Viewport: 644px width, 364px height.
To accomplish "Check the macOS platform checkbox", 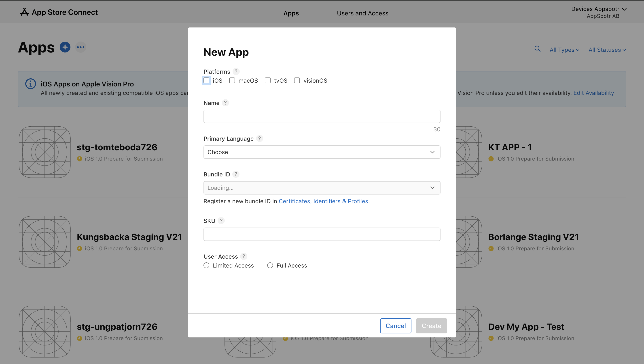I will tap(232, 80).
